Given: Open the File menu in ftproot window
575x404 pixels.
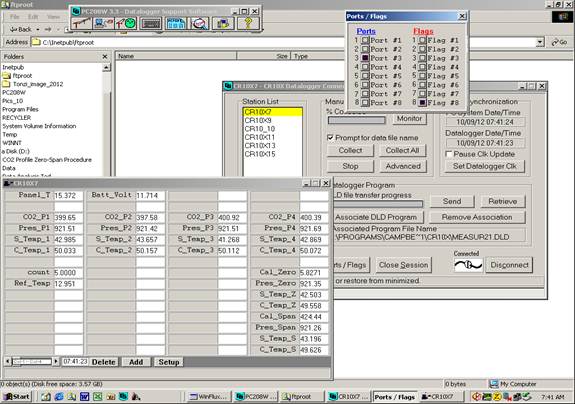Looking at the screenshot, I should [14, 17].
